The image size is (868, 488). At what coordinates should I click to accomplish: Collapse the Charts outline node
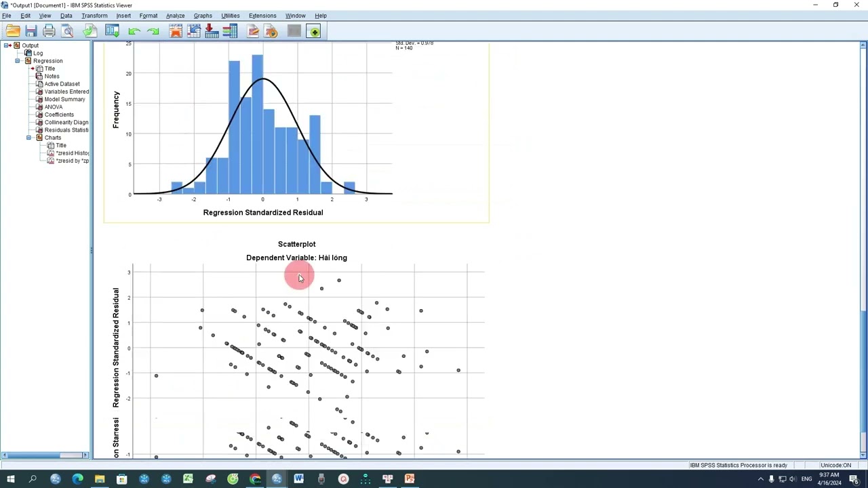[28, 138]
